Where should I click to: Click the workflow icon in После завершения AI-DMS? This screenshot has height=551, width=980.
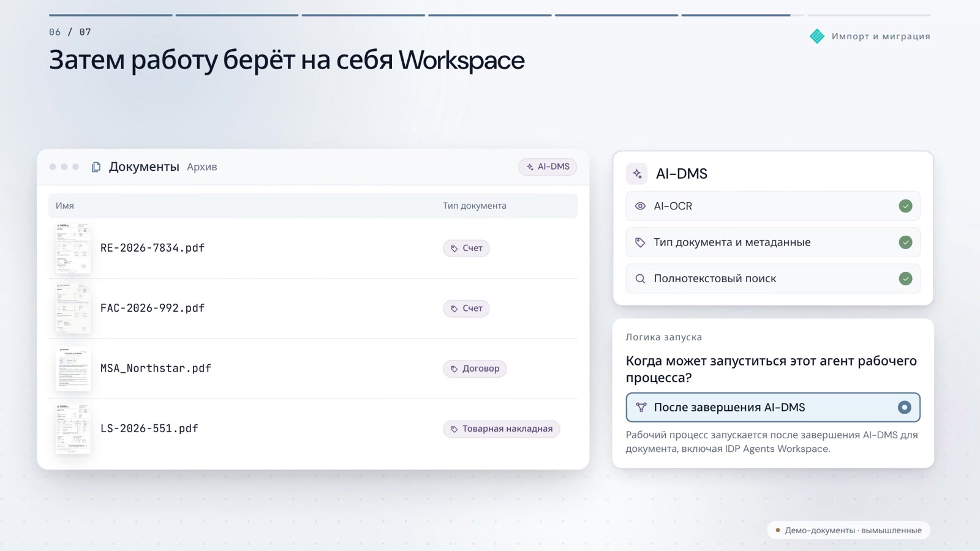(641, 408)
